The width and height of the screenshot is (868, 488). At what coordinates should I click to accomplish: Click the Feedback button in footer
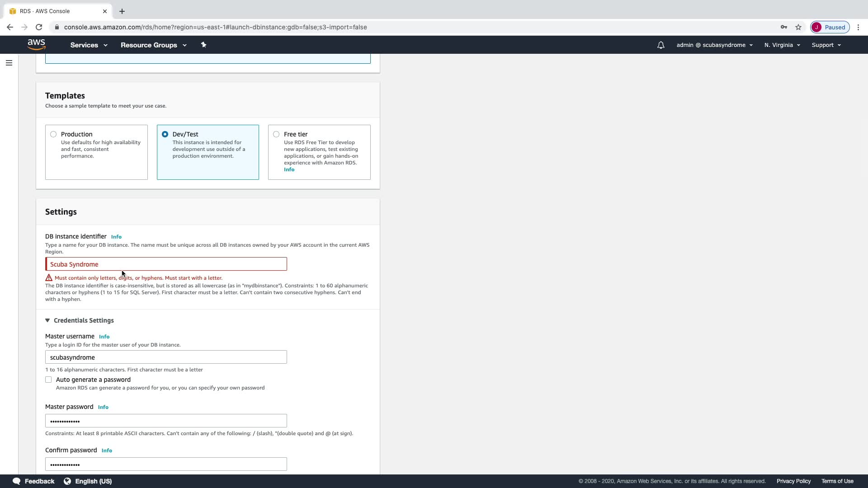(x=33, y=481)
